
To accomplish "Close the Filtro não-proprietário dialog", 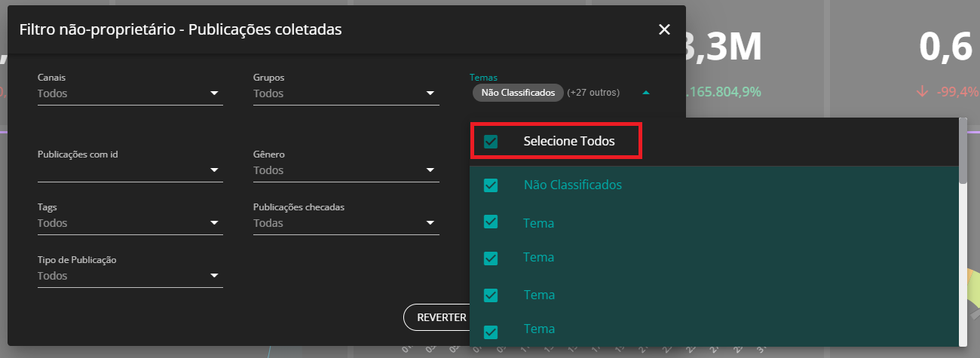I will click(664, 29).
